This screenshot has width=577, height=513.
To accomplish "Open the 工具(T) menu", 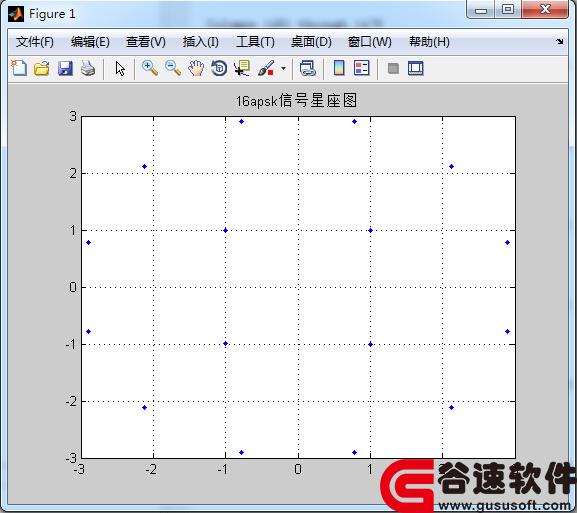I will click(x=255, y=42).
